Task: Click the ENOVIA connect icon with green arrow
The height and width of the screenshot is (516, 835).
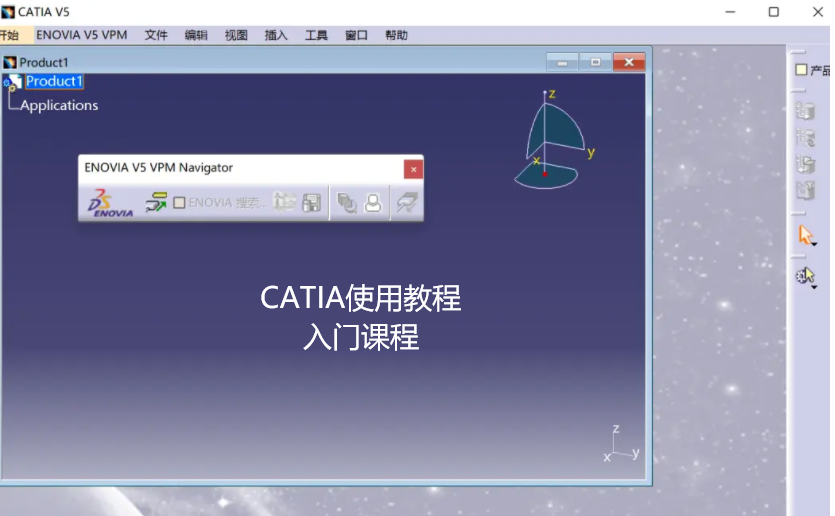Action: [x=156, y=202]
